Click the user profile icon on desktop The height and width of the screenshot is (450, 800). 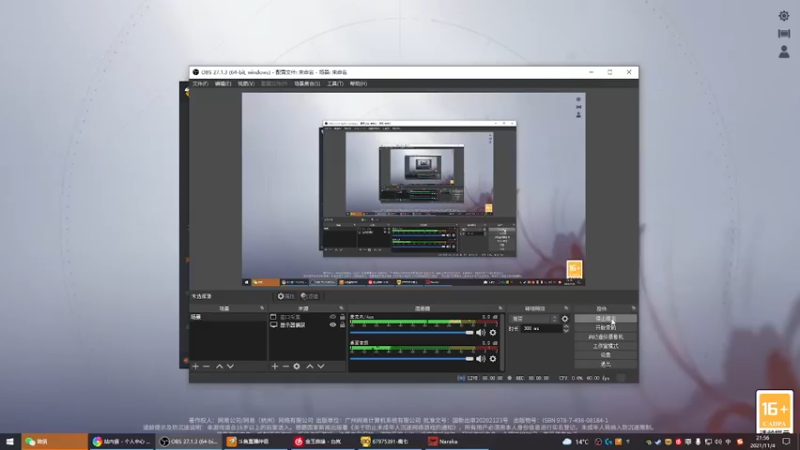point(784,52)
